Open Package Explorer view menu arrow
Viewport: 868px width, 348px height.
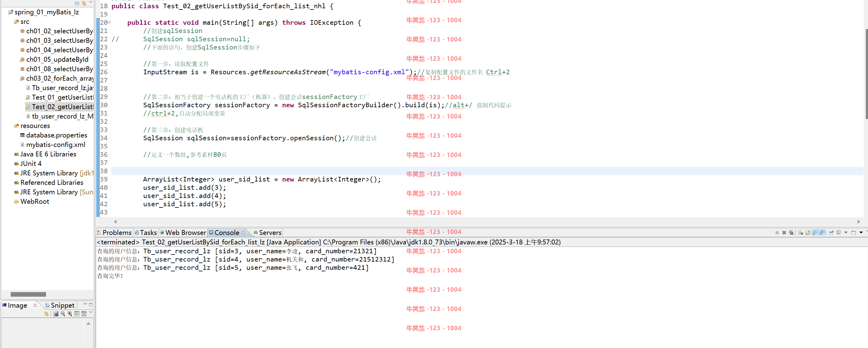click(91, 2)
